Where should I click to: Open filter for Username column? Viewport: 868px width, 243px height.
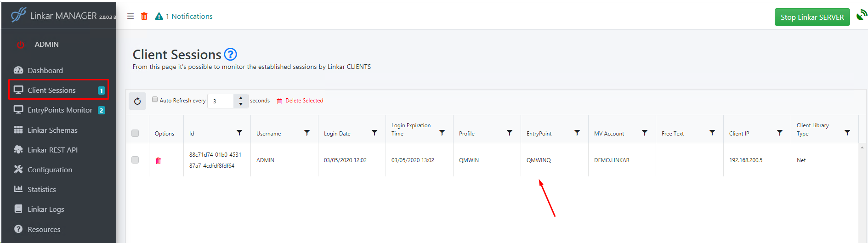click(x=307, y=133)
